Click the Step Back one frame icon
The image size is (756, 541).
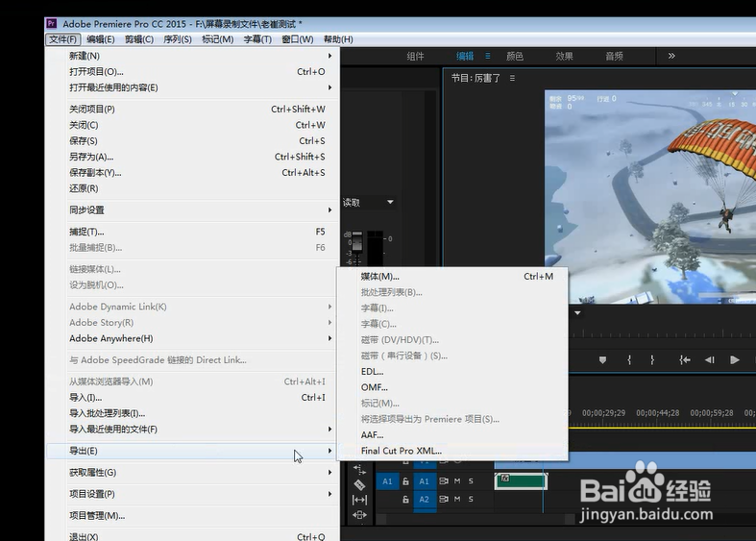(709, 360)
